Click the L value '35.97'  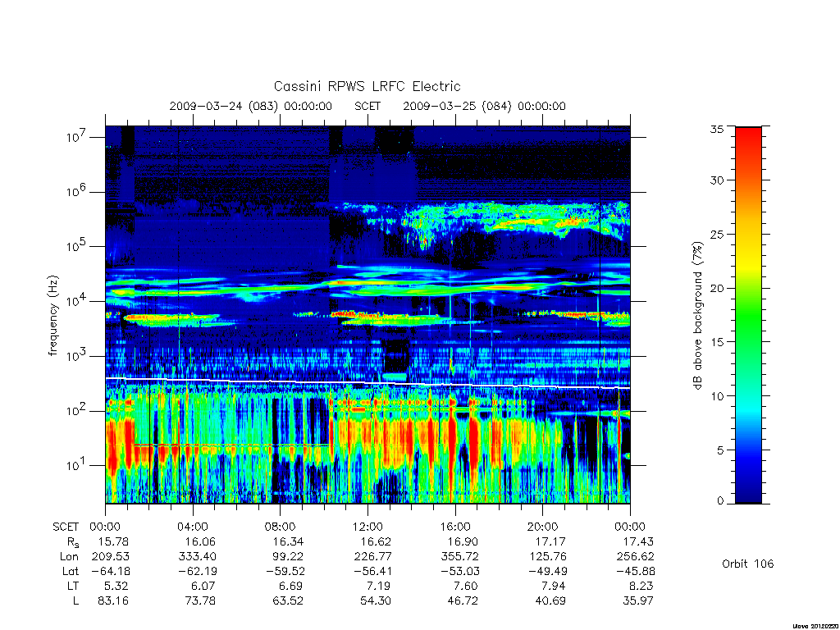[638, 601]
